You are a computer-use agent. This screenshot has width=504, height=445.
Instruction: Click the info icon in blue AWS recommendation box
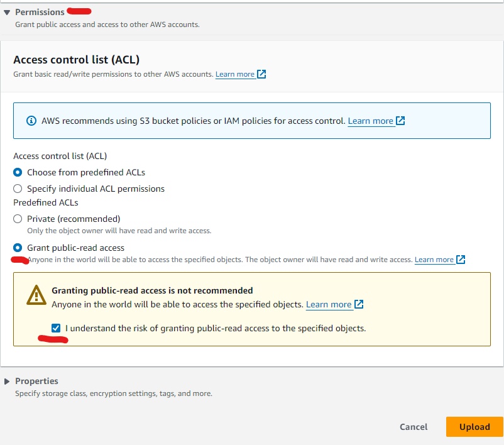pyautogui.click(x=31, y=121)
